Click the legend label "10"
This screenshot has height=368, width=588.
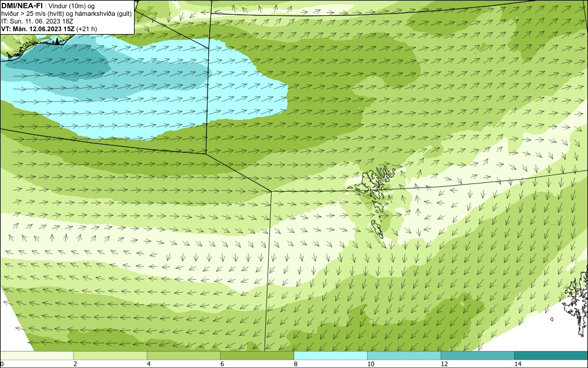(371, 364)
